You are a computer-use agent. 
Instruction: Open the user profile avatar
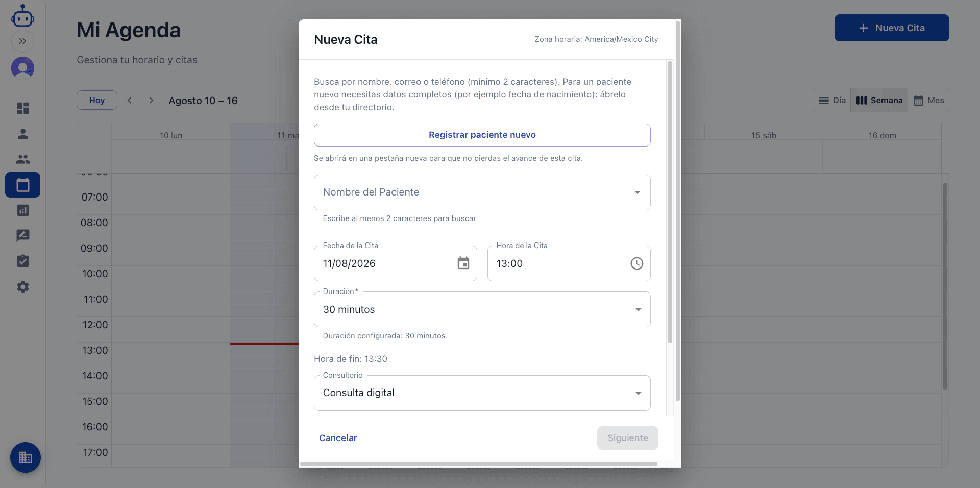(22, 68)
